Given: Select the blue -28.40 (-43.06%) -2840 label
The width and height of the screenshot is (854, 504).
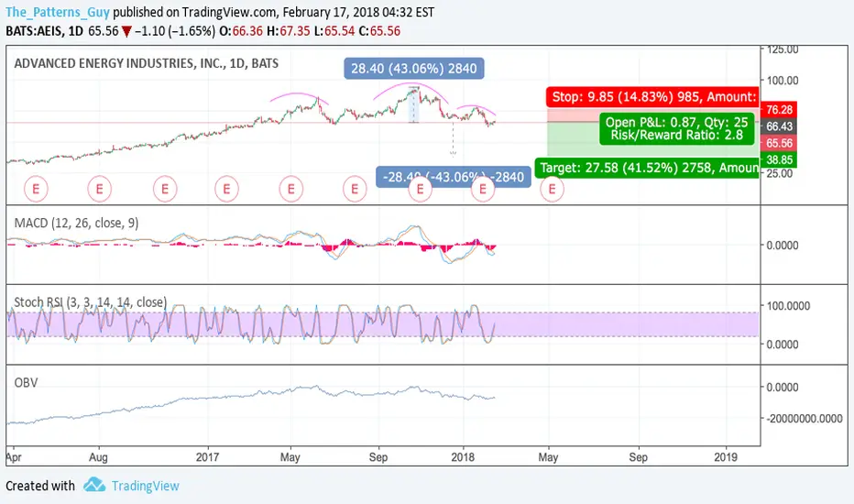Looking at the screenshot, I should [454, 177].
